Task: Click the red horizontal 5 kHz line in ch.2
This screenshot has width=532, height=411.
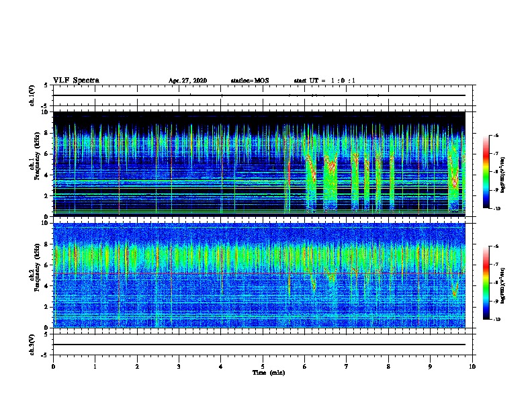Action: (x=259, y=273)
